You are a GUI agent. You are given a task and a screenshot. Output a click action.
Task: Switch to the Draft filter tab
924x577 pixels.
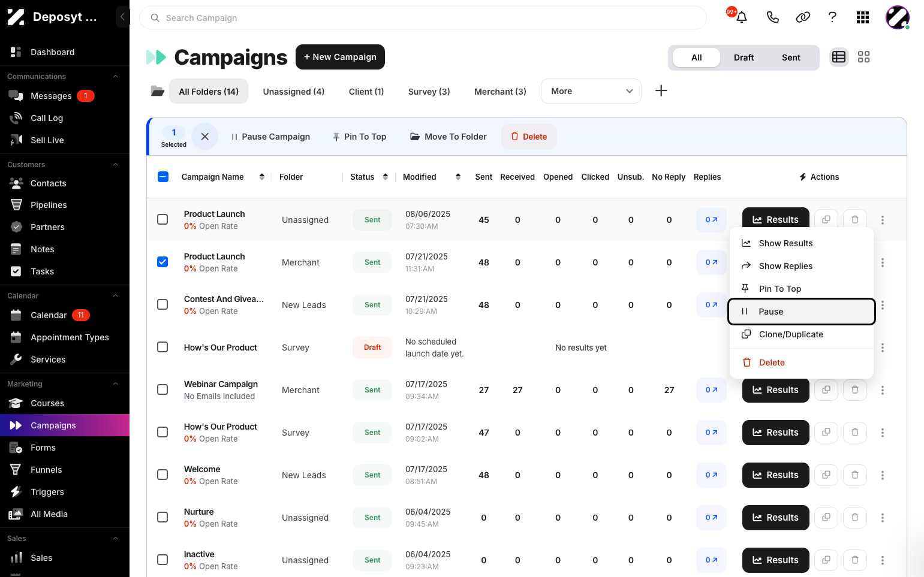pos(744,58)
